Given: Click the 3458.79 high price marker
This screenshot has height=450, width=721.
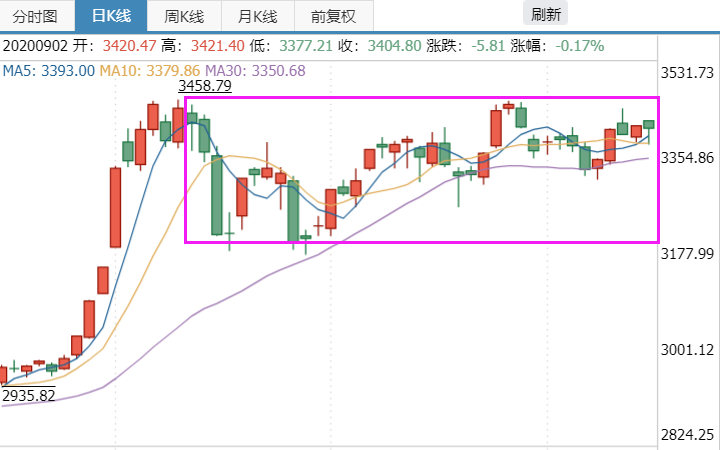Looking at the screenshot, I should pos(205,86).
